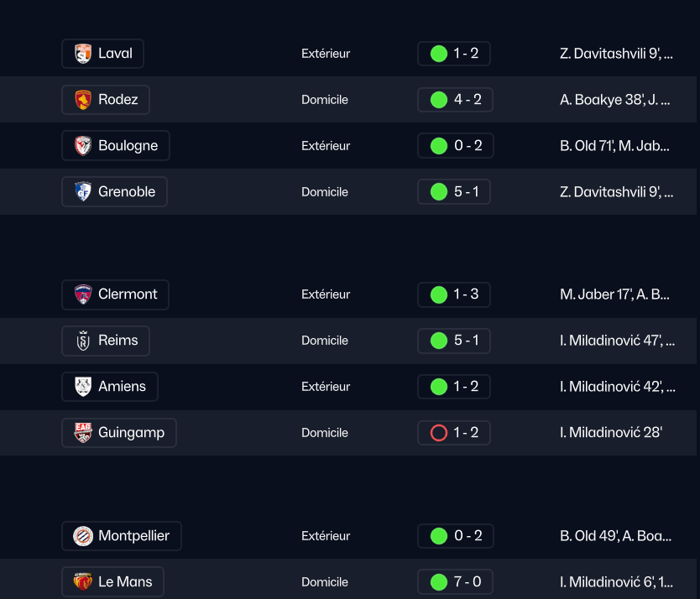
Task: Click the Grenoble scorers text
Action: (616, 192)
